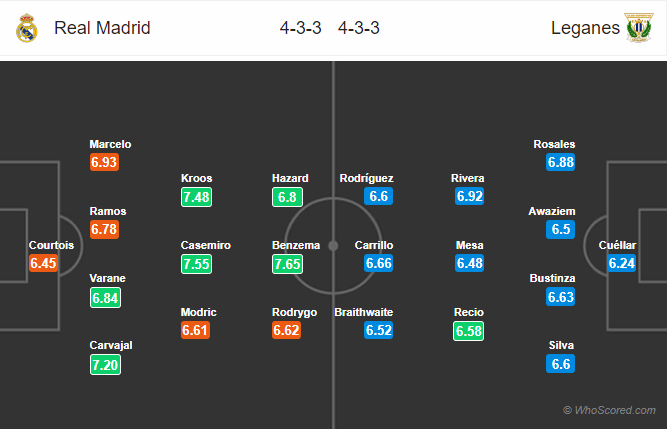Open Modric's player name
Image resolution: width=668 pixels, height=429 pixels.
[x=199, y=312]
